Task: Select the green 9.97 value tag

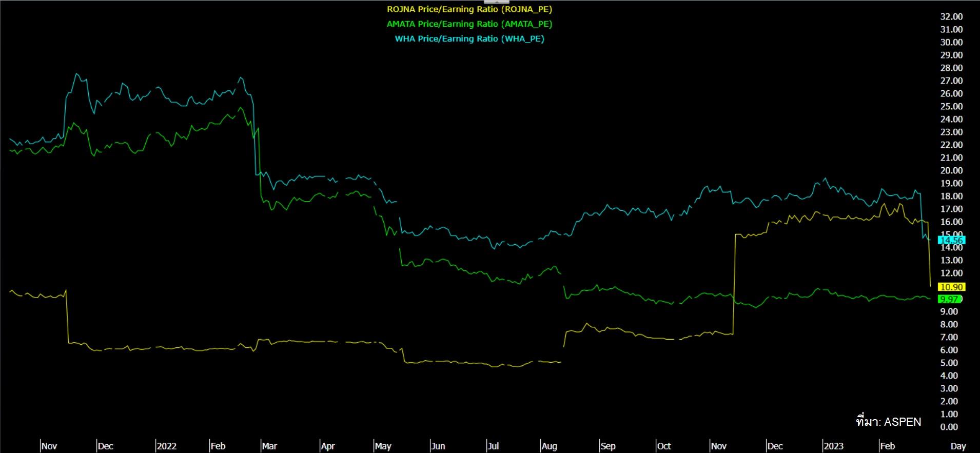Action: click(949, 299)
